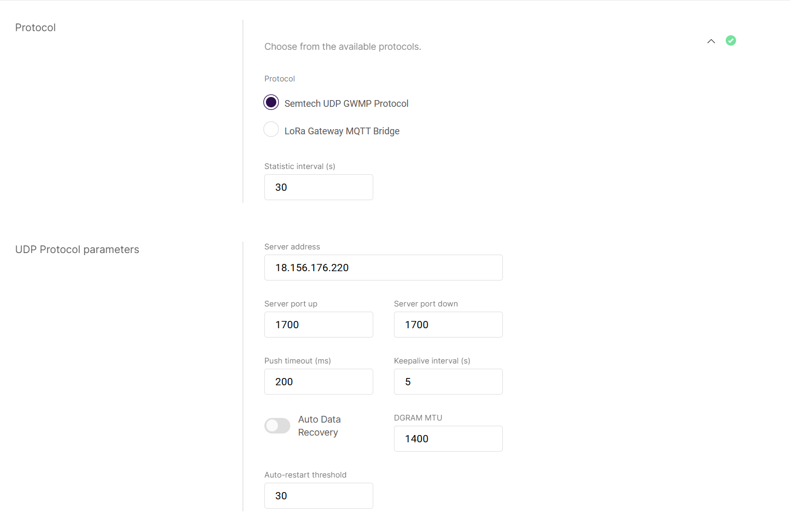The width and height of the screenshot is (790, 532).
Task: Click the Auto Data Recovery label text
Action: pyautogui.click(x=319, y=426)
